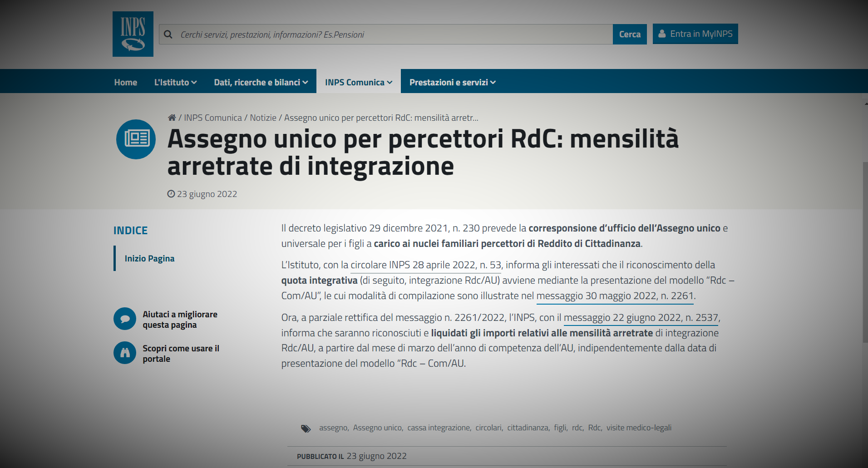The image size is (868, 468).
Task: Click the page vertical scrollbar
Action: (865, 252)
